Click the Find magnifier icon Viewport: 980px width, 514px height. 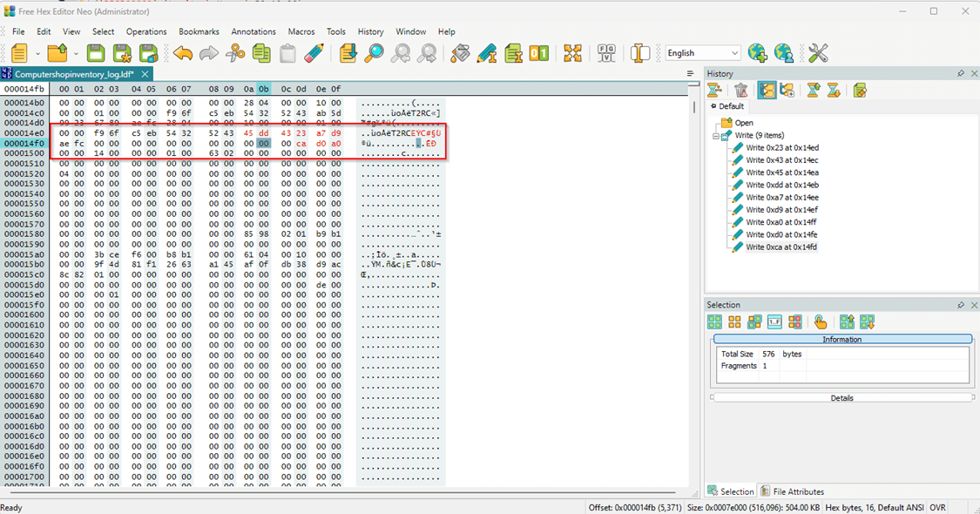point(374,53)
